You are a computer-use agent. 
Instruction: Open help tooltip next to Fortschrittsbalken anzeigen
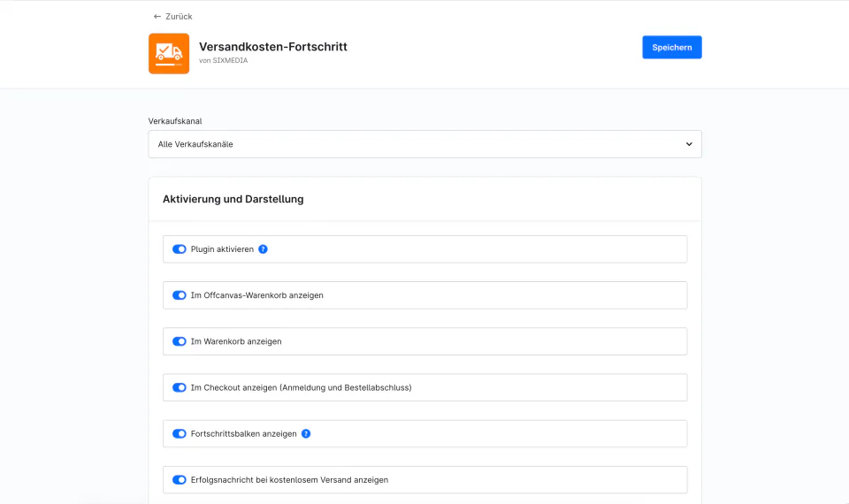pyautogui.click(x=306, y=433)
